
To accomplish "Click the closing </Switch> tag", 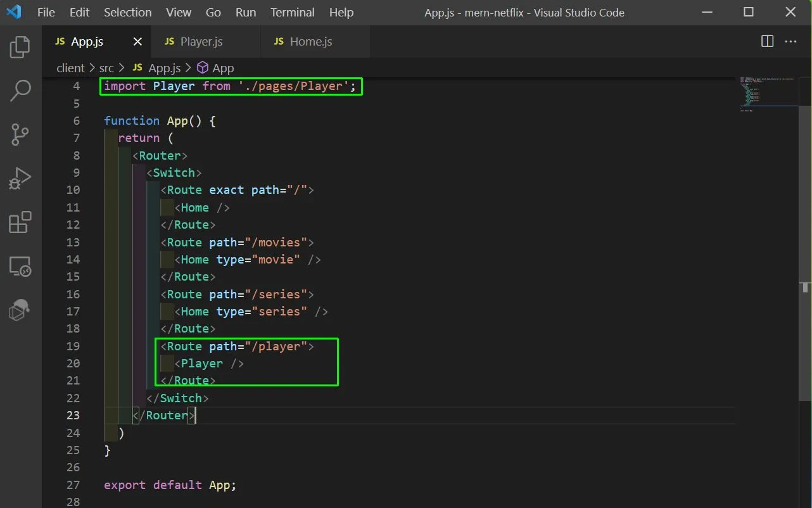I will click(177, 398).
